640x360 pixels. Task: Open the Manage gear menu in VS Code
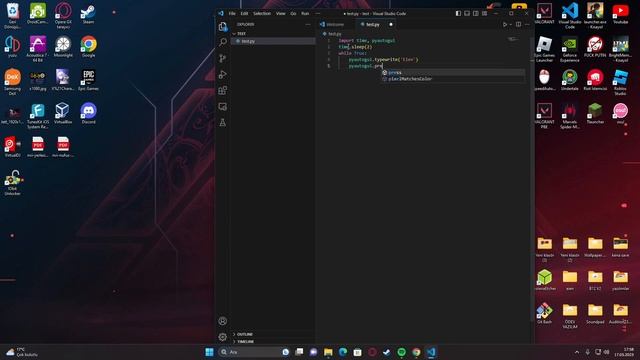(222, 337)
